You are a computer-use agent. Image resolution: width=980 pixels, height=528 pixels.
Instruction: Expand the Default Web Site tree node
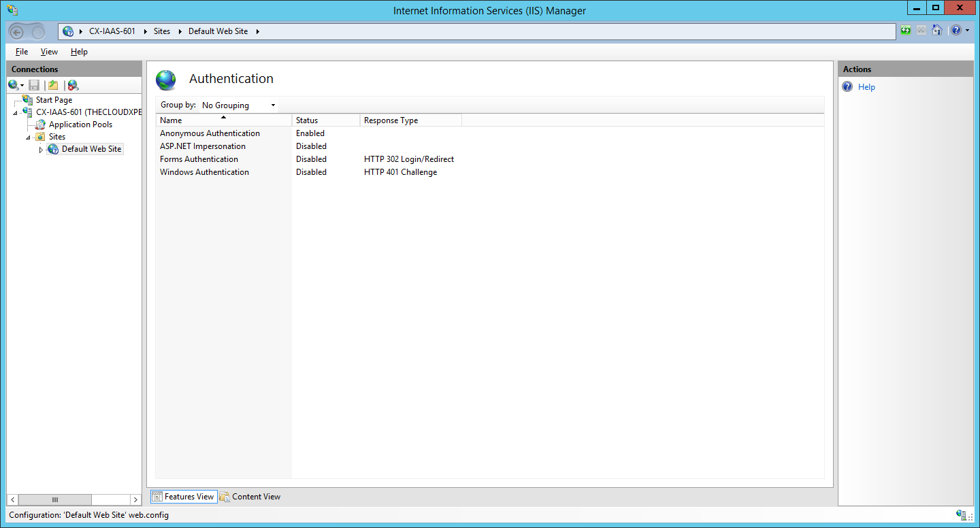coord(41,150)
